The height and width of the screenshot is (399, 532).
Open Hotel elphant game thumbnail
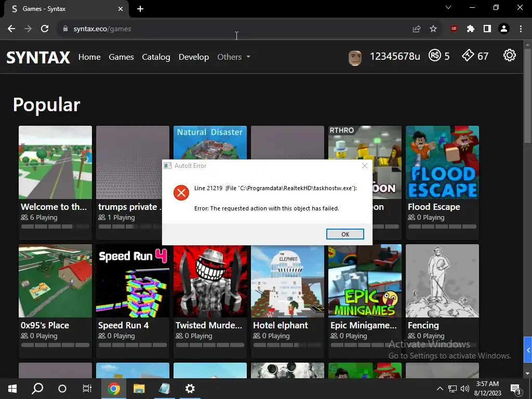[287, 281]
